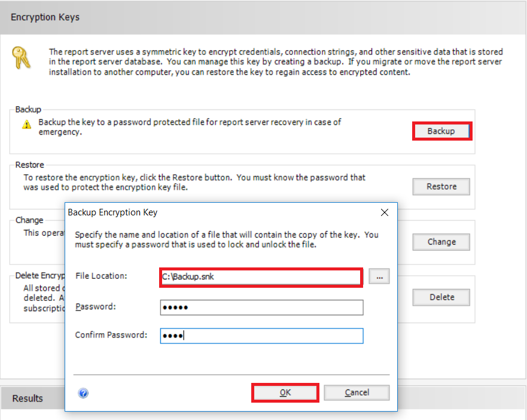This screenshot has width=527, height=420.
Task: Browse for file location with the ellipsis button
Action: pyautogui.click(x=379, y=276)
